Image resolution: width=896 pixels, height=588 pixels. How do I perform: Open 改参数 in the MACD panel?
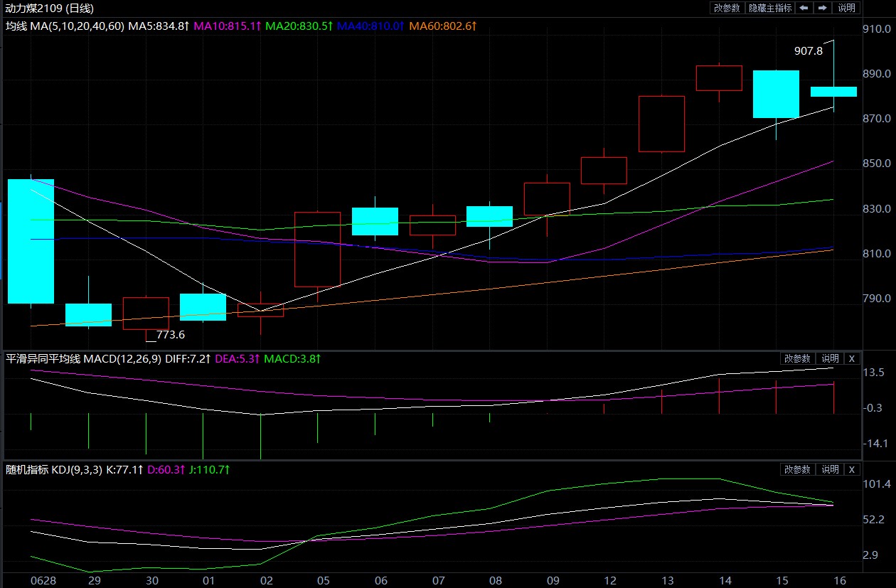pyautogui.click(x=797, y=358)
